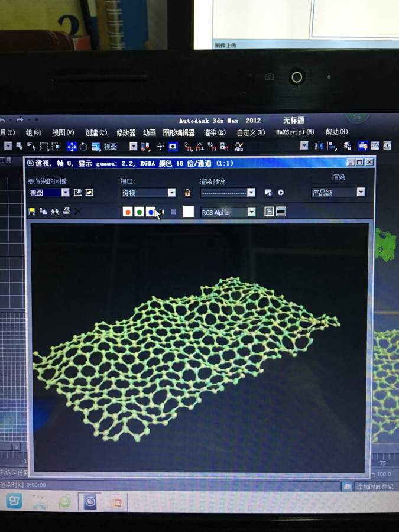This screenshot has height=532, width=399.
Task: Click Edit Named Selection Sets icon
Action: 239,146
